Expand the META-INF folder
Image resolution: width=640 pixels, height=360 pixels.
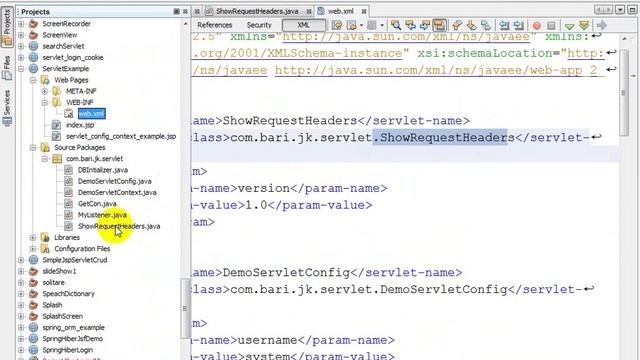45,91
